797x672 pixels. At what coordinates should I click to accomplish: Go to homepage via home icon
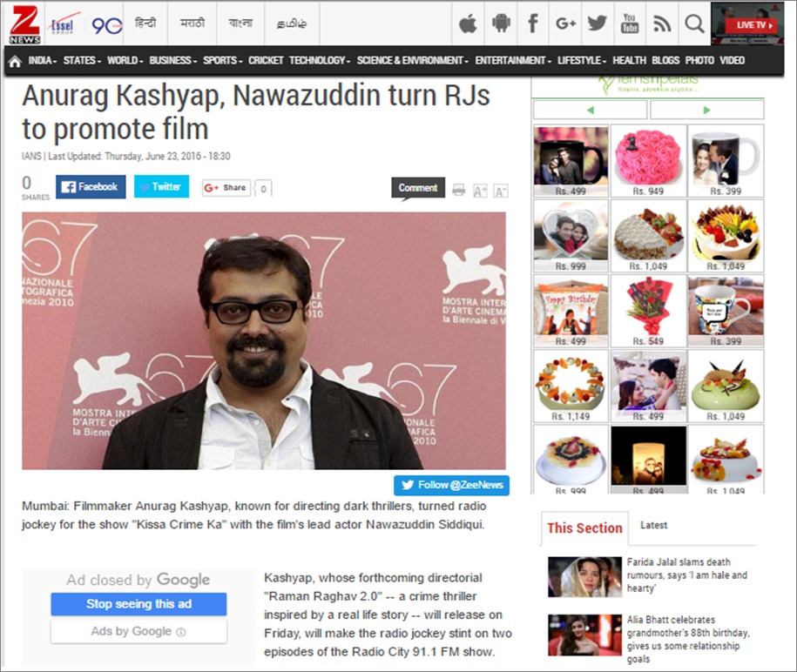(x=15, y=61)
